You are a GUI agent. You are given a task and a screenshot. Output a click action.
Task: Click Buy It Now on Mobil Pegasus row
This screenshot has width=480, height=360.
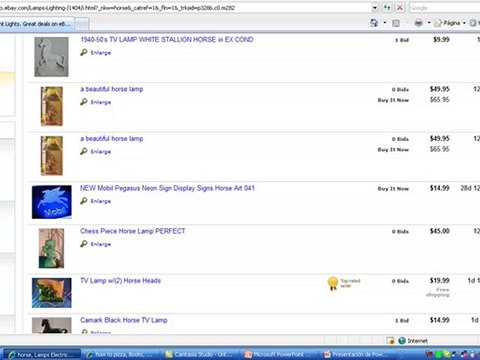tap(393, 189)
